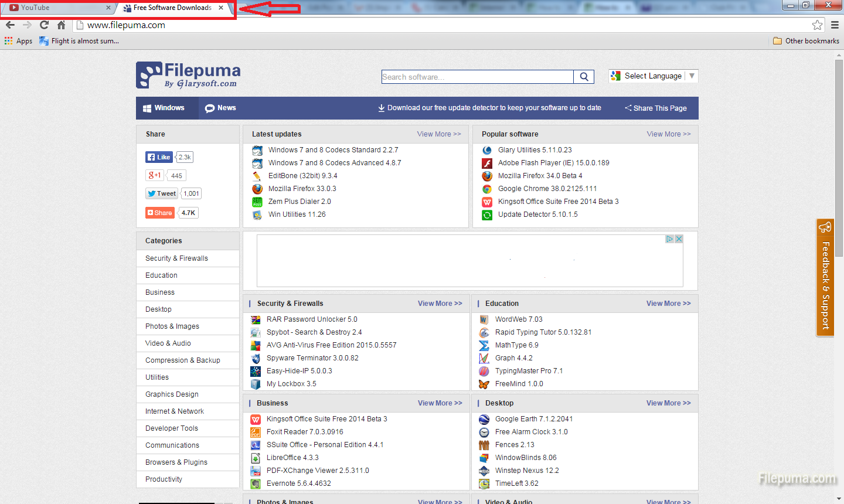This screenshot has height=504, width=844.
Task: Open Evernote via its elephant icon
Action: point(255,483)
